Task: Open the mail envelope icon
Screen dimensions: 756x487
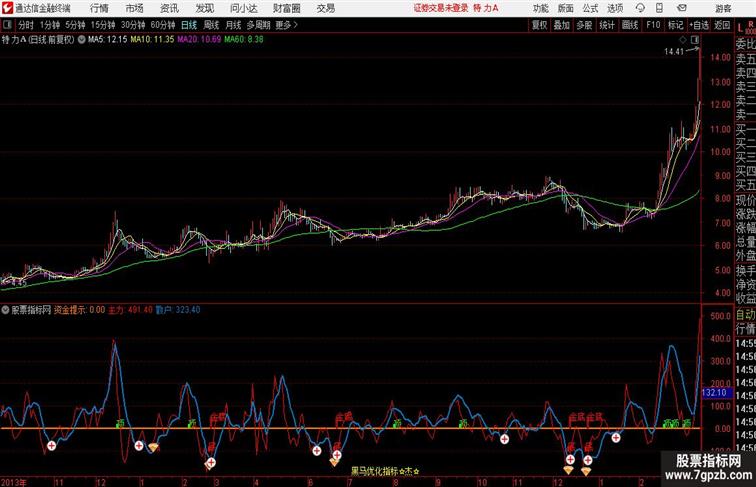Action: pyautogui.click(x=682, y=8)
